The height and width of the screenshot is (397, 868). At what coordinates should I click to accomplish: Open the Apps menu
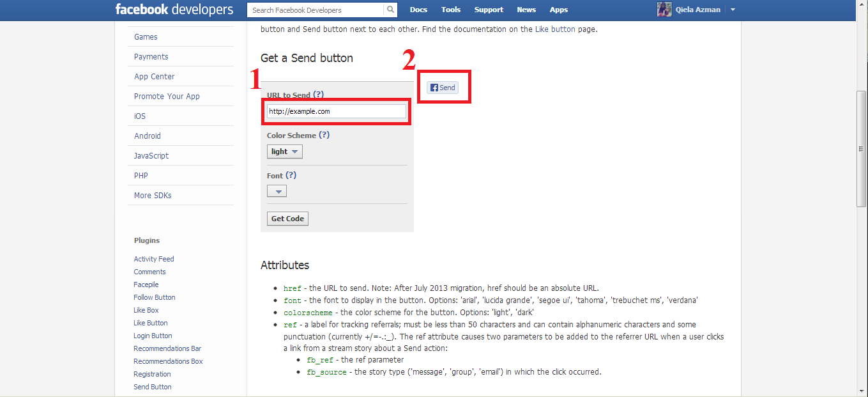click(x=559, y=10)
